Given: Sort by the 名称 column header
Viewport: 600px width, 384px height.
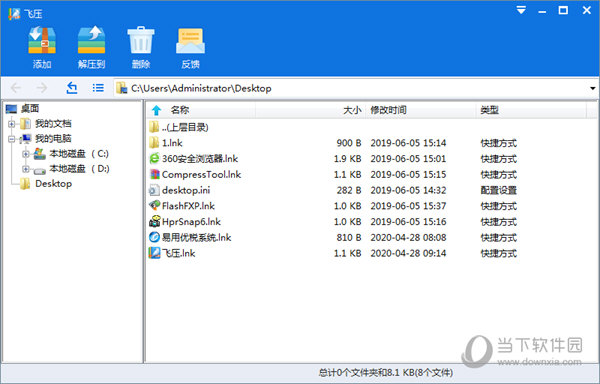Looking at the screenshot, I should click(179, 110).
